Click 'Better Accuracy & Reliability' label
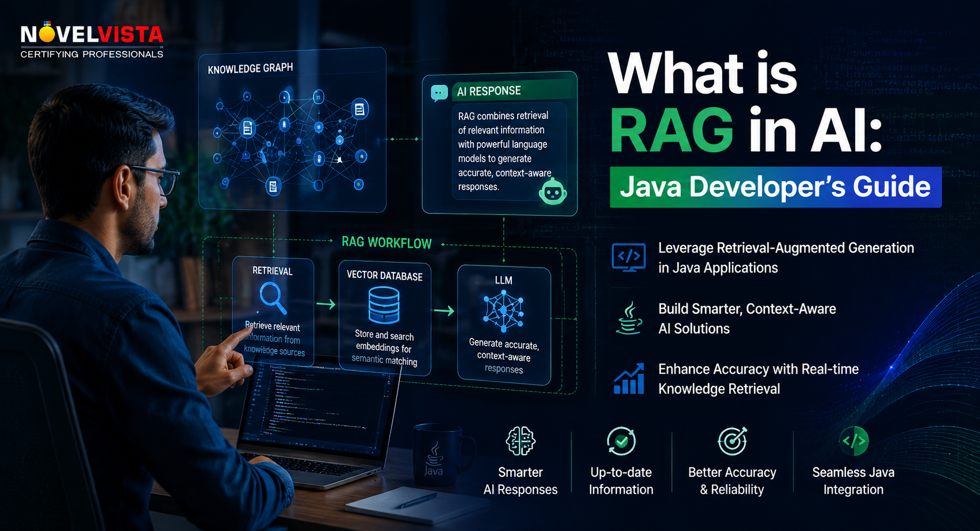This screenshot has height=531, width=980. click(x=732, y=481)
